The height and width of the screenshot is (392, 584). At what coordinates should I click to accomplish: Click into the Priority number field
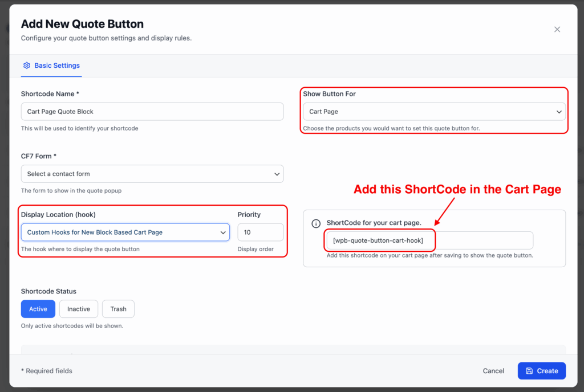click(260, 232)
